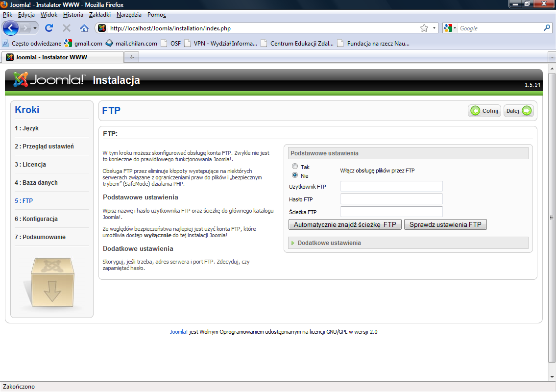Click step 1 : Język in Kroki

26,128
